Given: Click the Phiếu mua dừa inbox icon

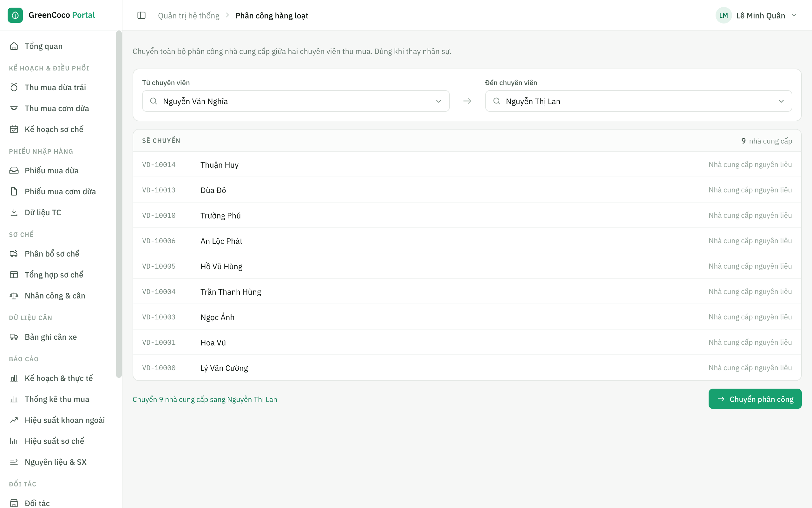Looking at the screenshot, I should point(14,170).
